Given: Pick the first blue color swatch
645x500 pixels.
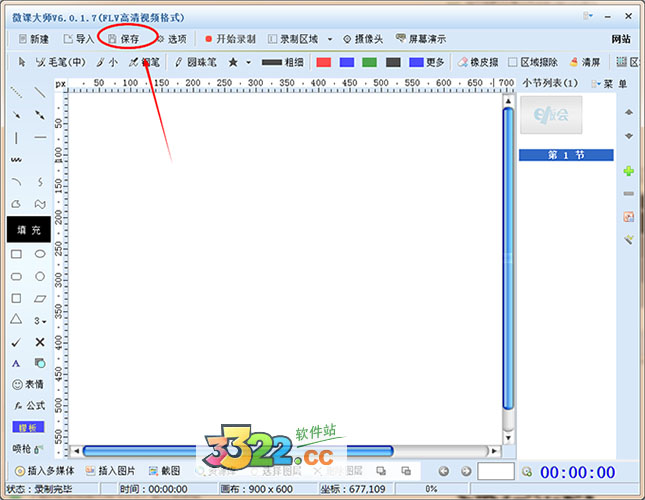Looking at the screenshot, I should (x=347, y=62).
